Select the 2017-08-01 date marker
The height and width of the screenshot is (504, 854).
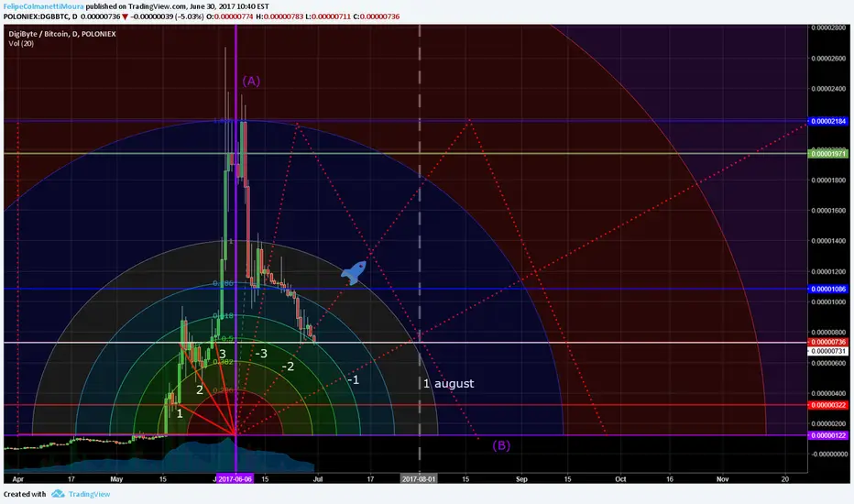[x=419, y=479]
